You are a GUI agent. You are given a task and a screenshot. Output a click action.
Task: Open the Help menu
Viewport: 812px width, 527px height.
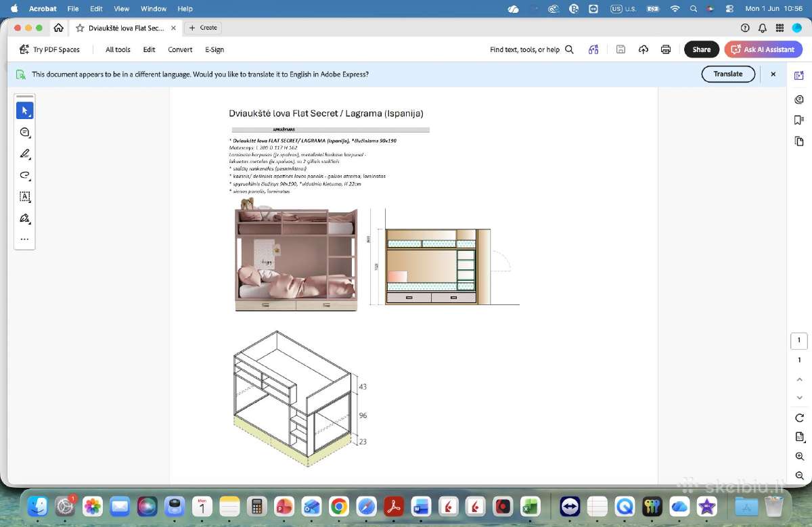185,9
